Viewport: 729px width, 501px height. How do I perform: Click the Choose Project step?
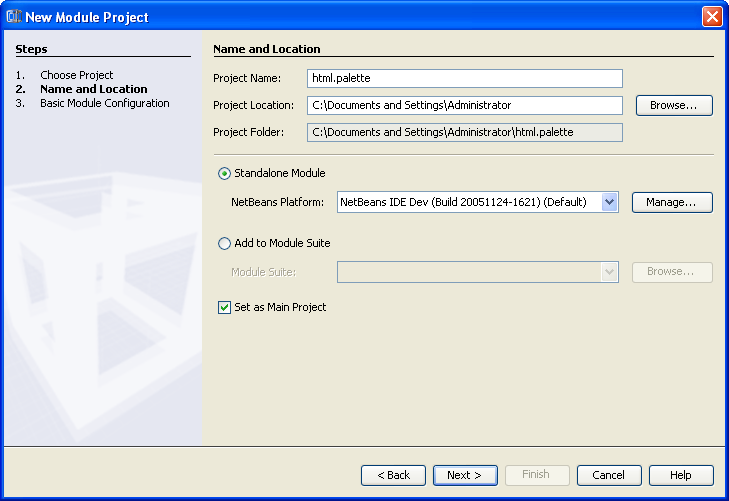point(77,75)
